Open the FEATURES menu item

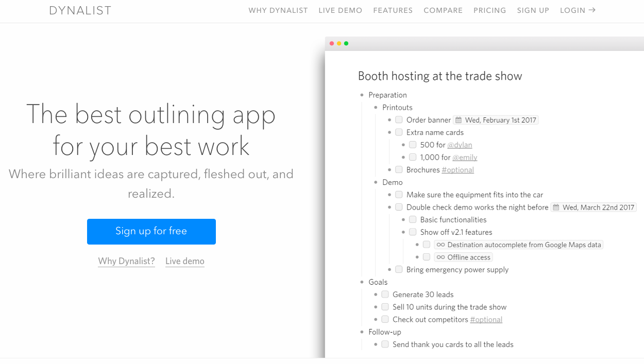(393, 10)
